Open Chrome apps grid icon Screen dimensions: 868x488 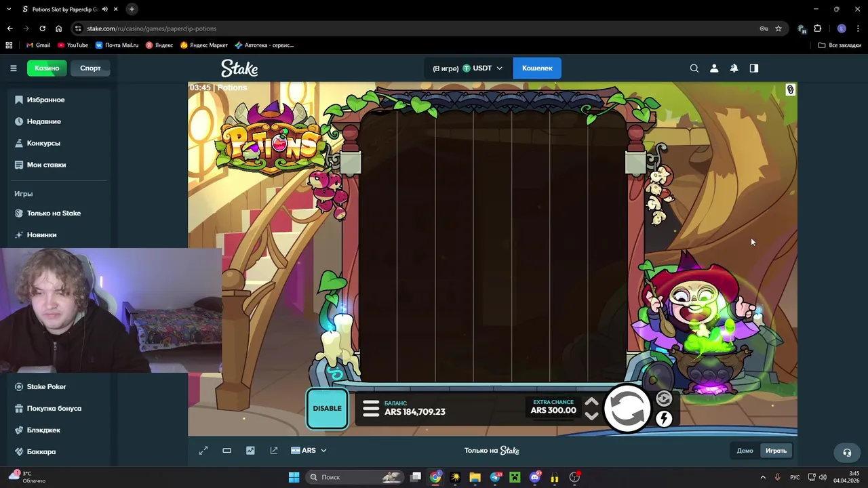pos(9,45)
